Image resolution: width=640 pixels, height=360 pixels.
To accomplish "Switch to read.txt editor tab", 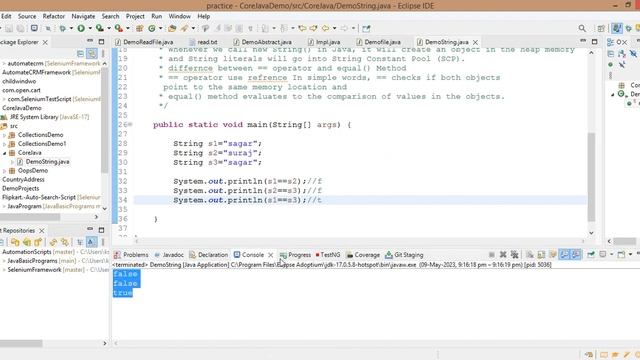I will tap(204, 42).
